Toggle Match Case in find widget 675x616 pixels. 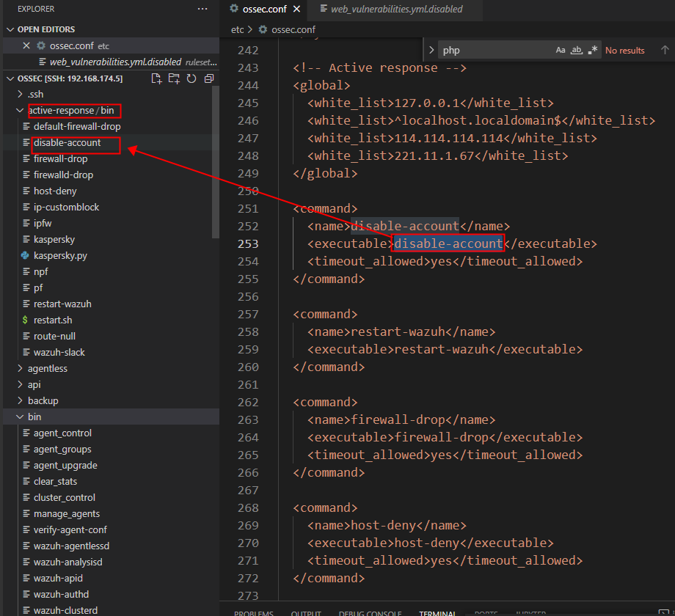(x=560, y=51)
